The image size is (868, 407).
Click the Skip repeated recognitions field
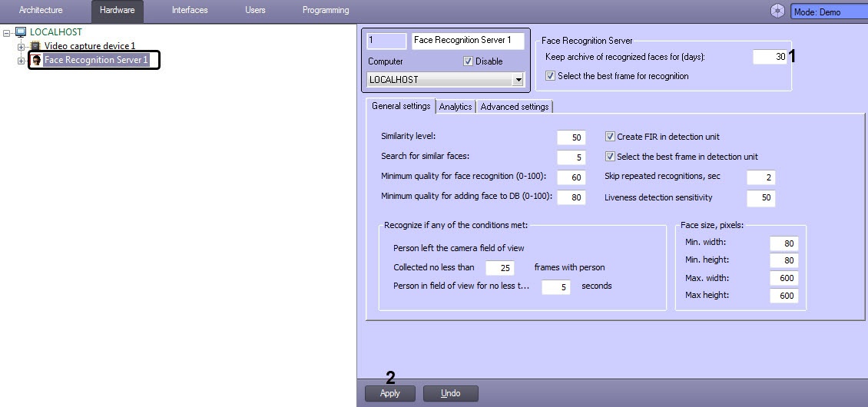761,177
